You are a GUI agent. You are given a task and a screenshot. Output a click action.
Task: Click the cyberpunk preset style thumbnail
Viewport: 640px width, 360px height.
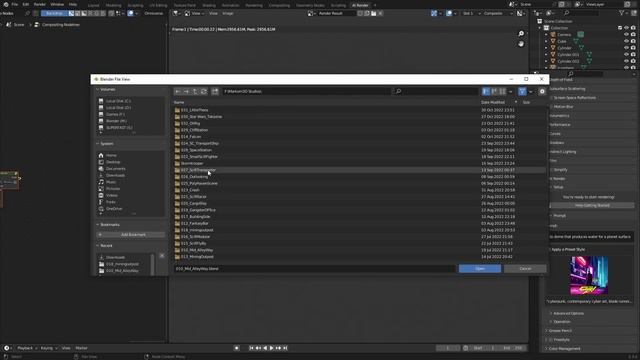point(589,276)
